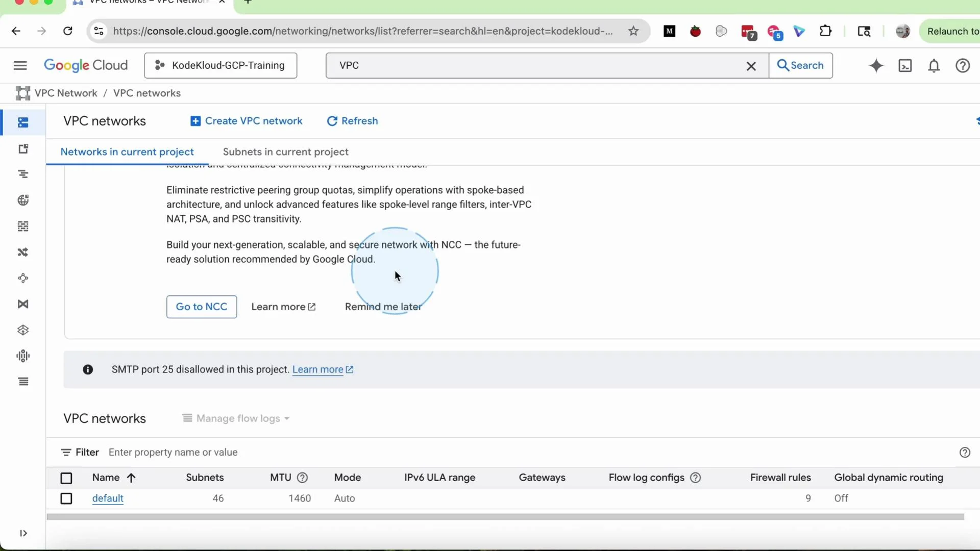
Task: Switch to Subnets in current project tab
Action: click(286, 152)
